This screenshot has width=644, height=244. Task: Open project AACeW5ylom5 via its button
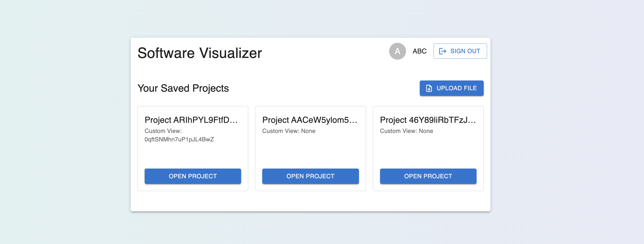310,176
